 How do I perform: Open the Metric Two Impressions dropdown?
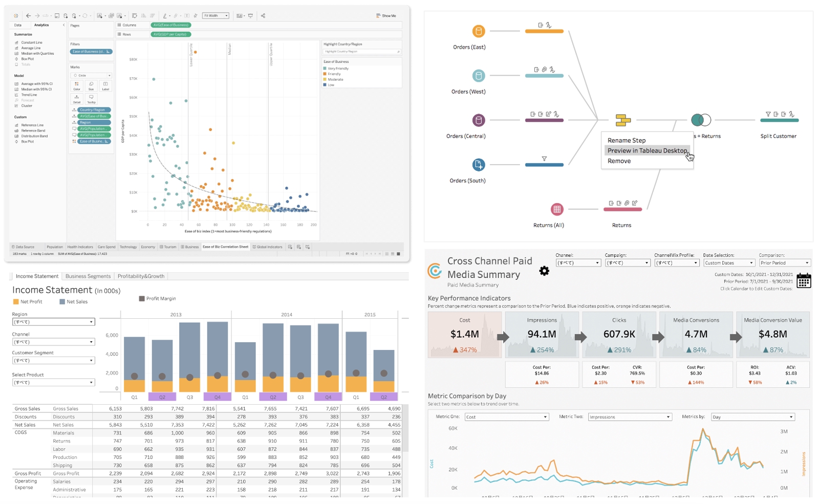click(630, 417)
